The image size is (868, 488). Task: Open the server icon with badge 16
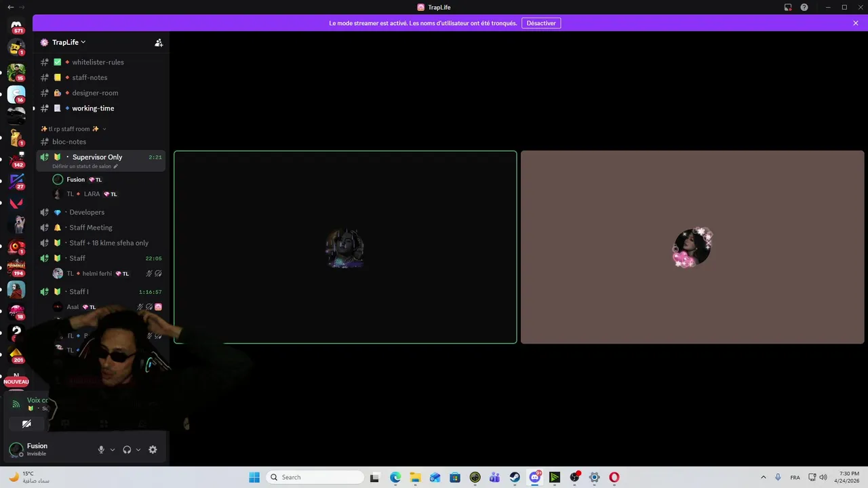(16, 94)
